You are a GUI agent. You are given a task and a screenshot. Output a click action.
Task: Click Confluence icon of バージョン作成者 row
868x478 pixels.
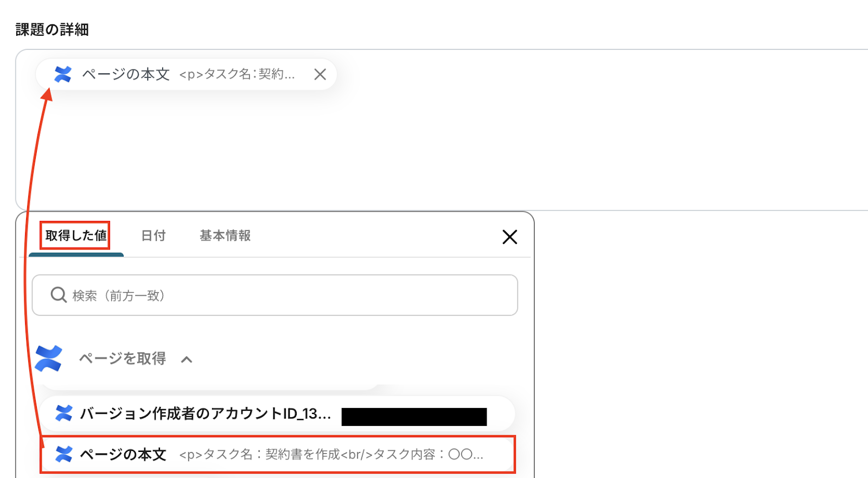click(64, 413)
